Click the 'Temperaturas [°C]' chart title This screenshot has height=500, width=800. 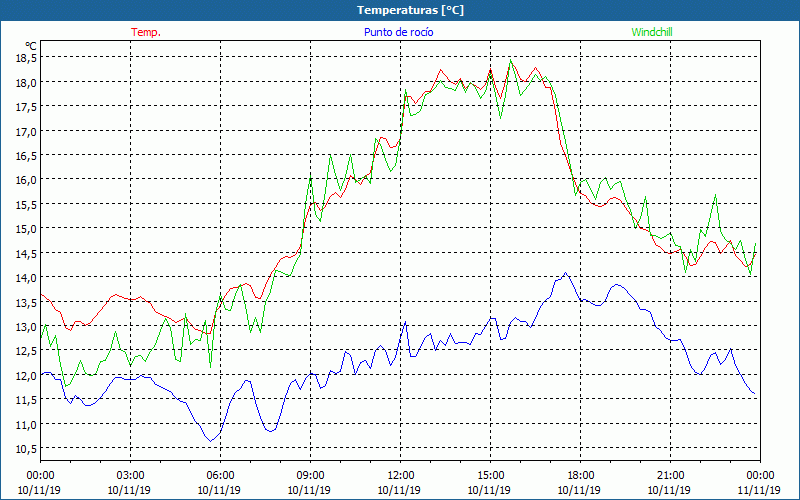410,10
